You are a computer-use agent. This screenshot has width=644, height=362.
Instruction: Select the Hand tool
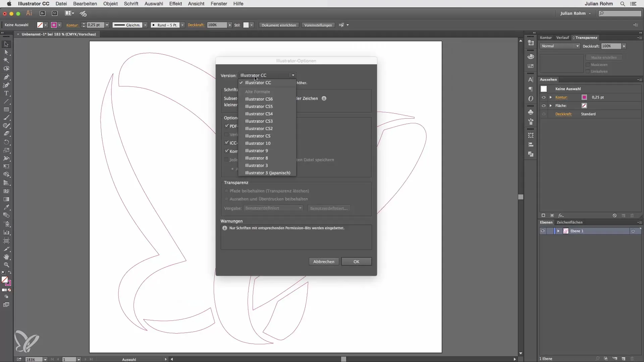6,257
